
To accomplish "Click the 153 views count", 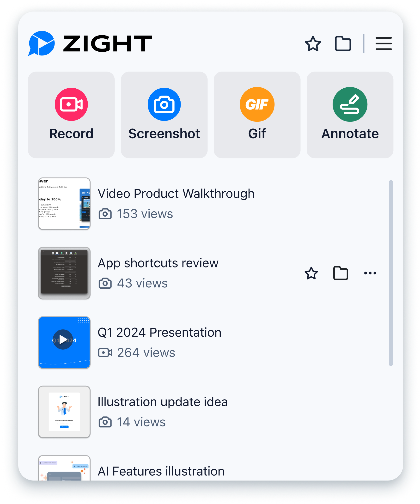I will [145, 214].
